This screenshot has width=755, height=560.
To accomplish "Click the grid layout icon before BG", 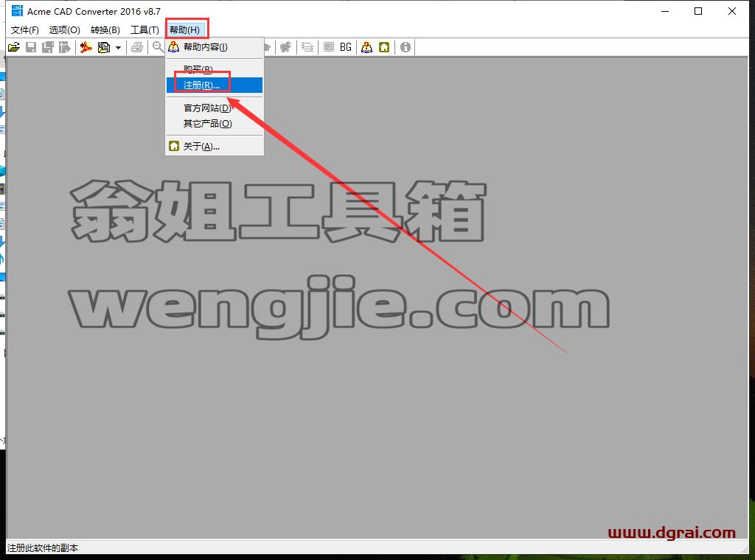I will point(329,47).
